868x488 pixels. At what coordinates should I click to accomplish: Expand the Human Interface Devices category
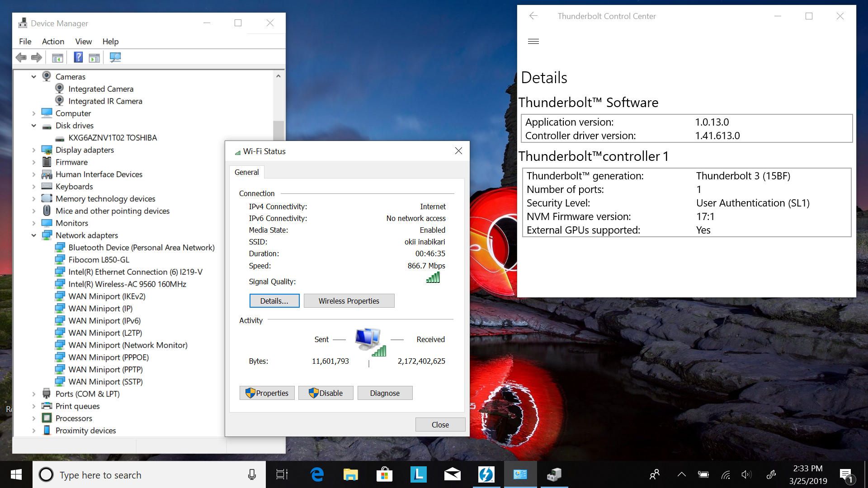point(34,174)
